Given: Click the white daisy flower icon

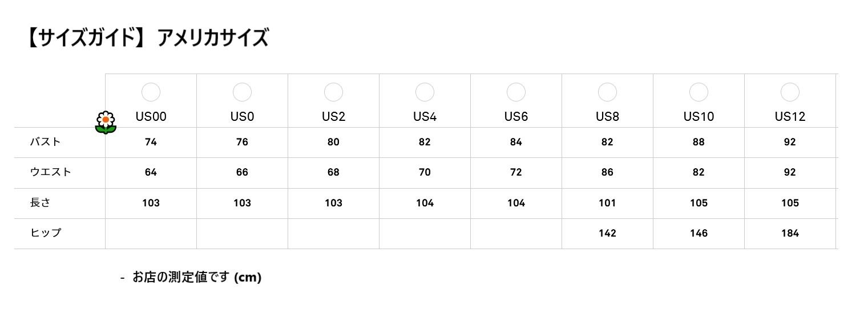Looking at the screenshot, I should 106,123.
